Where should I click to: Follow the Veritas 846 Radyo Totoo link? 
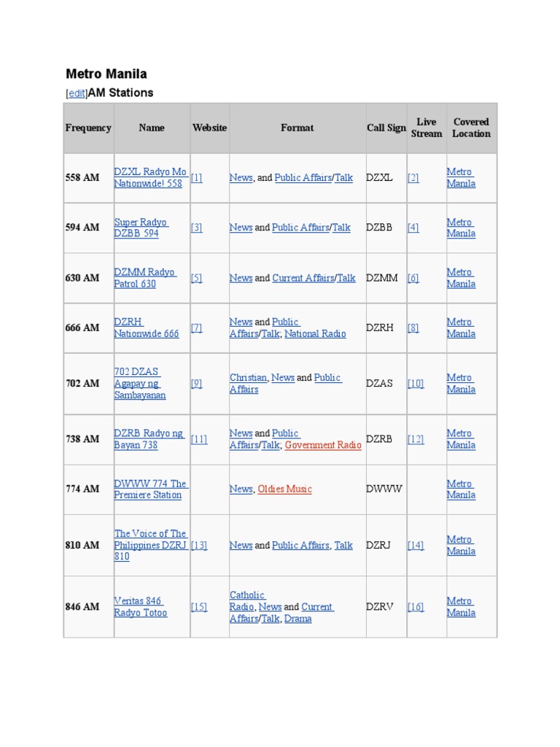(141, 606)
